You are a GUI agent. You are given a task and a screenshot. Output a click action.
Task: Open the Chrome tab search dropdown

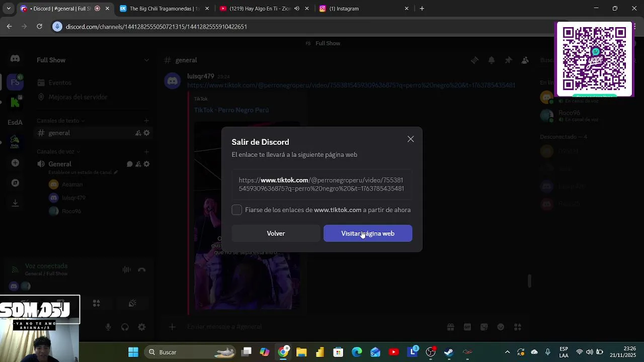tap(9, 9)
